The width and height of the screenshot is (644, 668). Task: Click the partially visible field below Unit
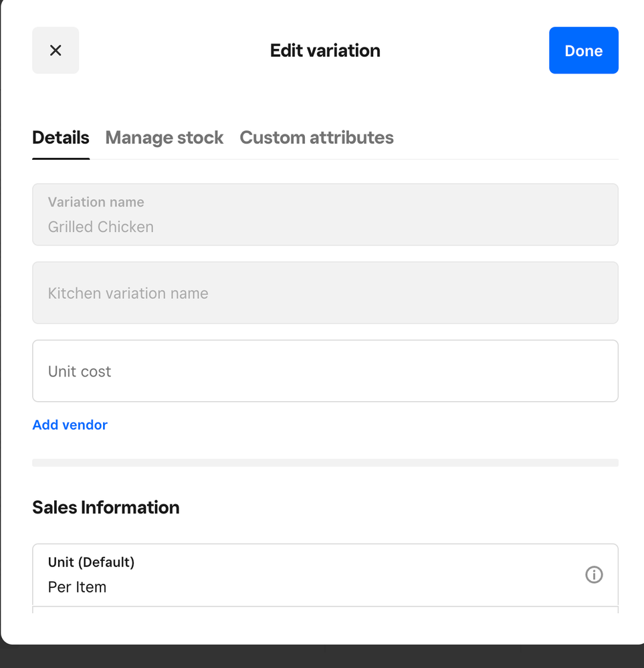(x=325, y=610)
